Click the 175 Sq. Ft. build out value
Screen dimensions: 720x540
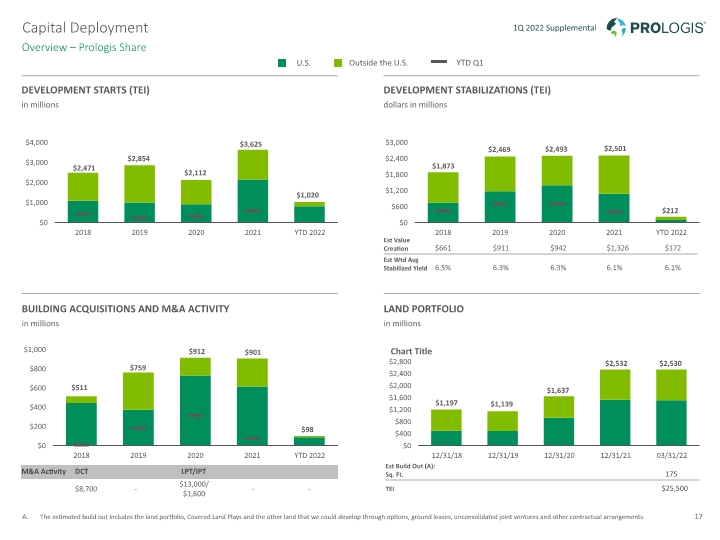pos(671,474)
